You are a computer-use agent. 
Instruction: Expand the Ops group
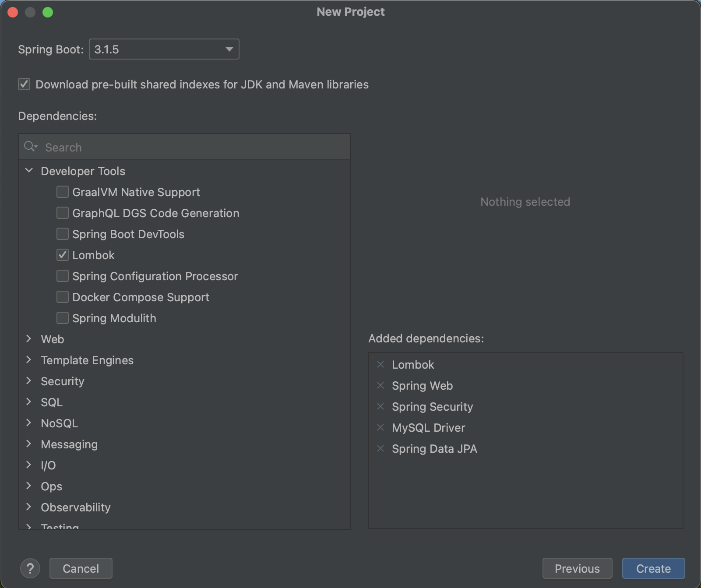(x=29, y=486)
